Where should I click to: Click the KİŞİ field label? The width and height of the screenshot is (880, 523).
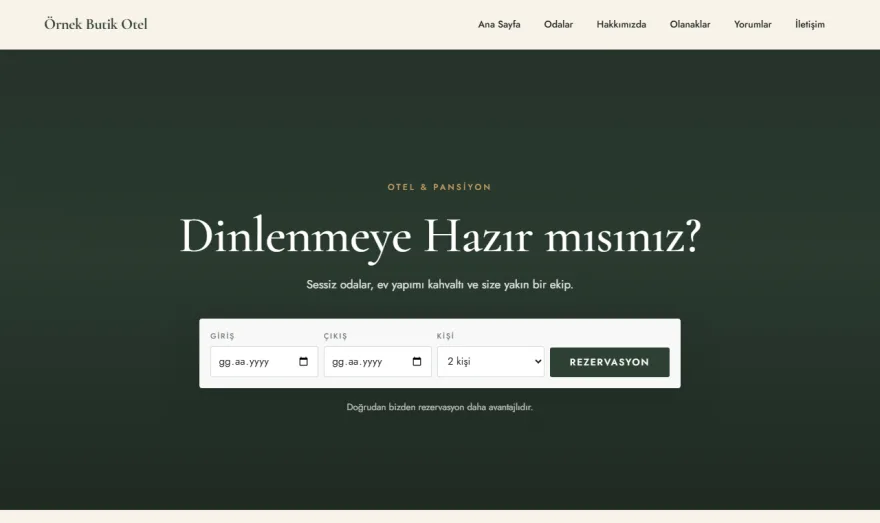[x=445, y=336]
